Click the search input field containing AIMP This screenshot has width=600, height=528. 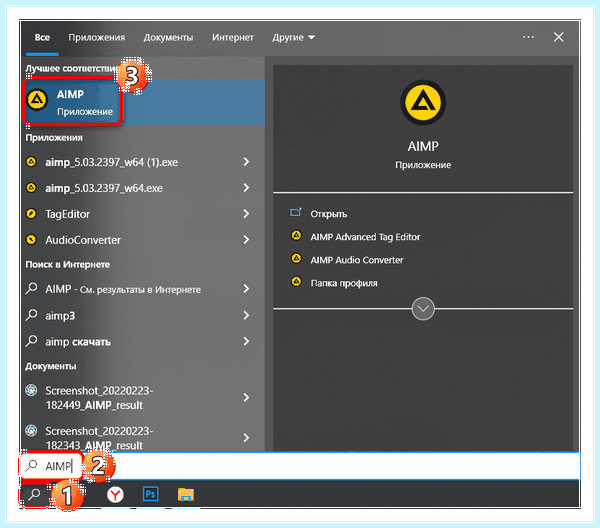pos(301,466)
